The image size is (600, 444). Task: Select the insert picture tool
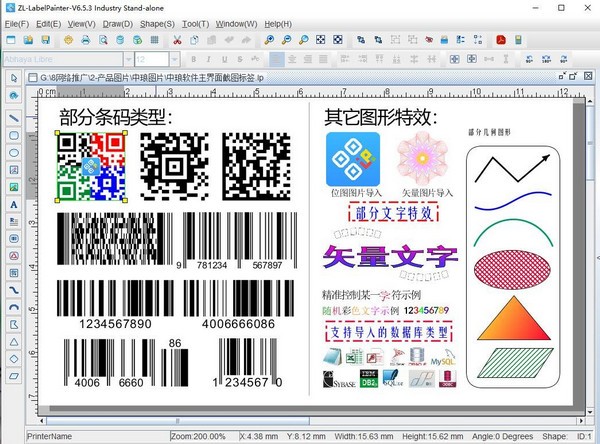14,187
